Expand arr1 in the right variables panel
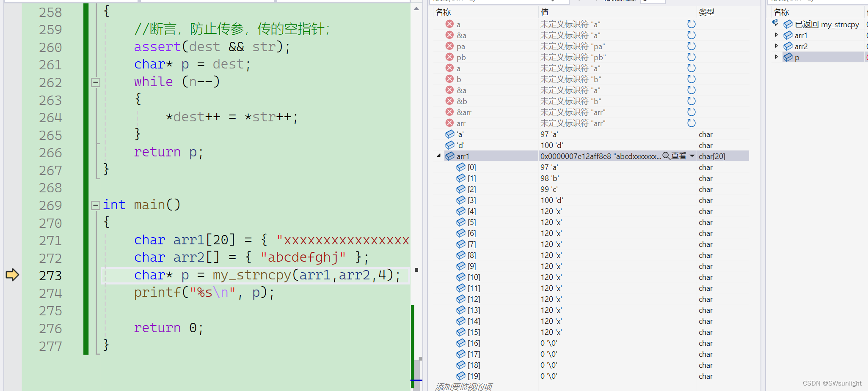The width and height of the screenshot is (868, 391). tap(776, 35)
